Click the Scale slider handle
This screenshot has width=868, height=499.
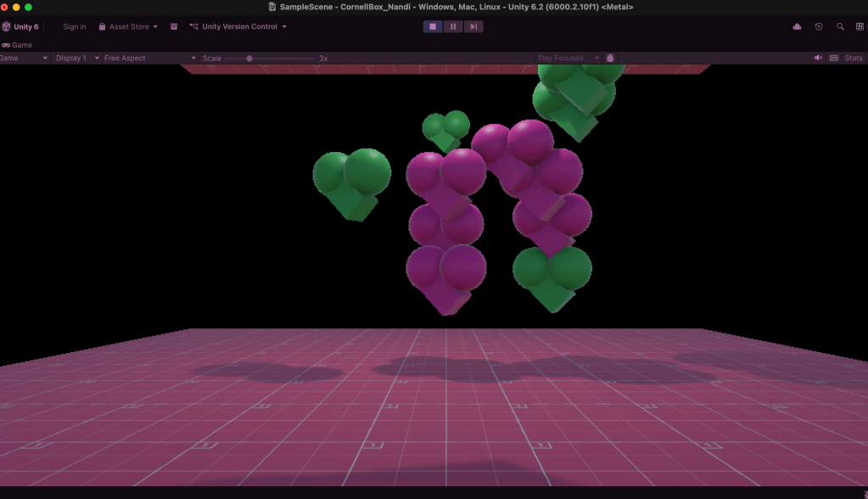click(x=249, y=58)
